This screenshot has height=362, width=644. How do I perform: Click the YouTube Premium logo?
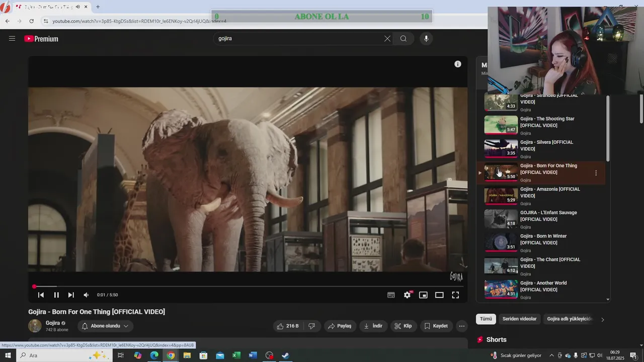tap(41, 39)
